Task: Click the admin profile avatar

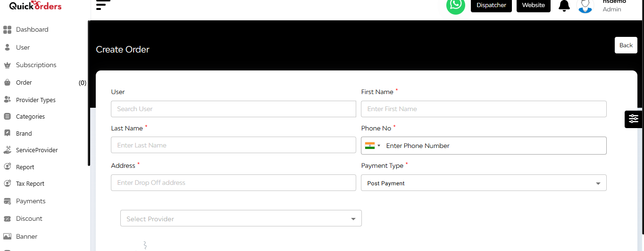Action: click(x=585, y=6)
